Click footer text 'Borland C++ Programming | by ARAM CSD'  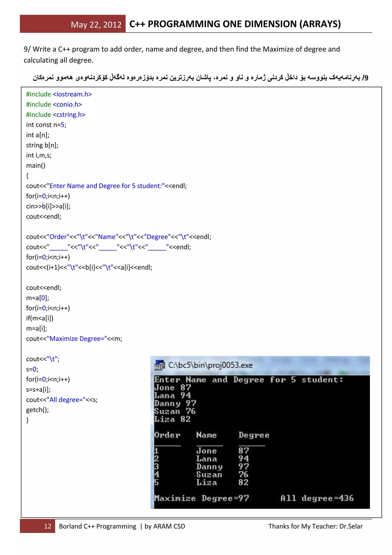(x=122, y=526)
